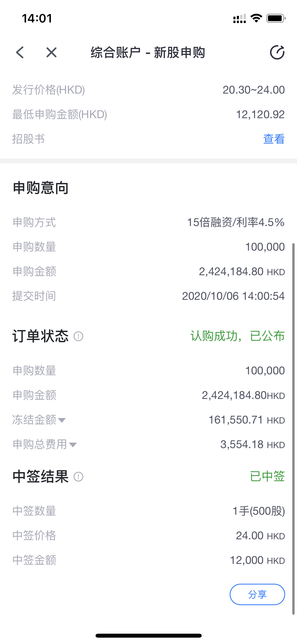
Task: Tap the home indicator bar
Action: [x=149, y=636]
